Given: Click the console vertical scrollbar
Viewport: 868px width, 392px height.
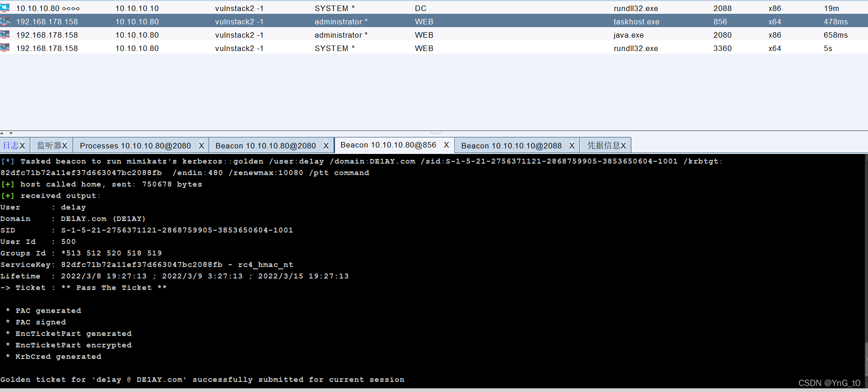Looking at the screenshot, I should (x=866, y=271).
